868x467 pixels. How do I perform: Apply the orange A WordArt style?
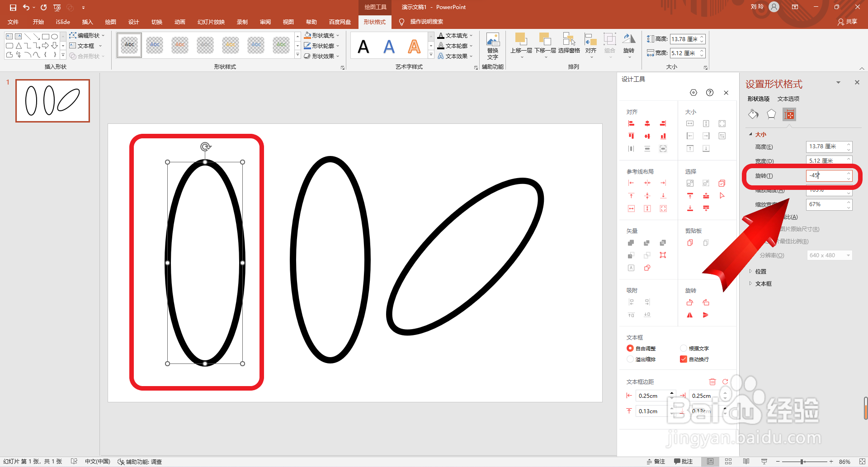414,46
